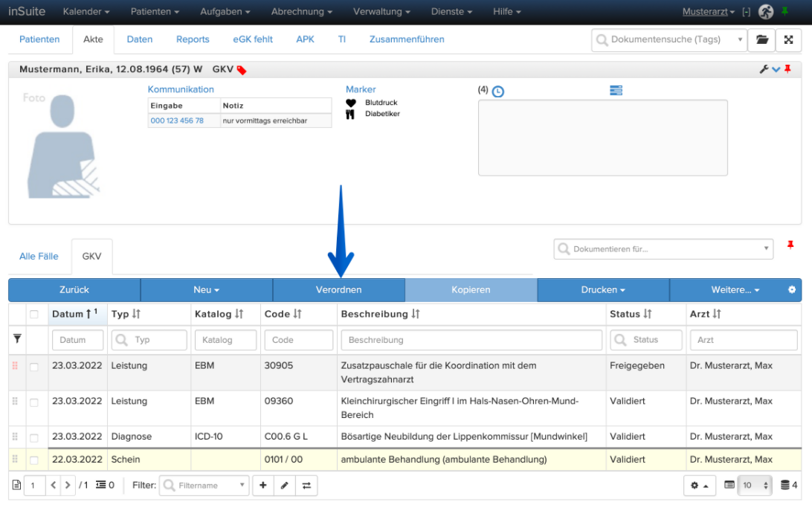Click the Blutdruck heart marker icon
This screenshot has width=812, height=508.
pos(350,103)
